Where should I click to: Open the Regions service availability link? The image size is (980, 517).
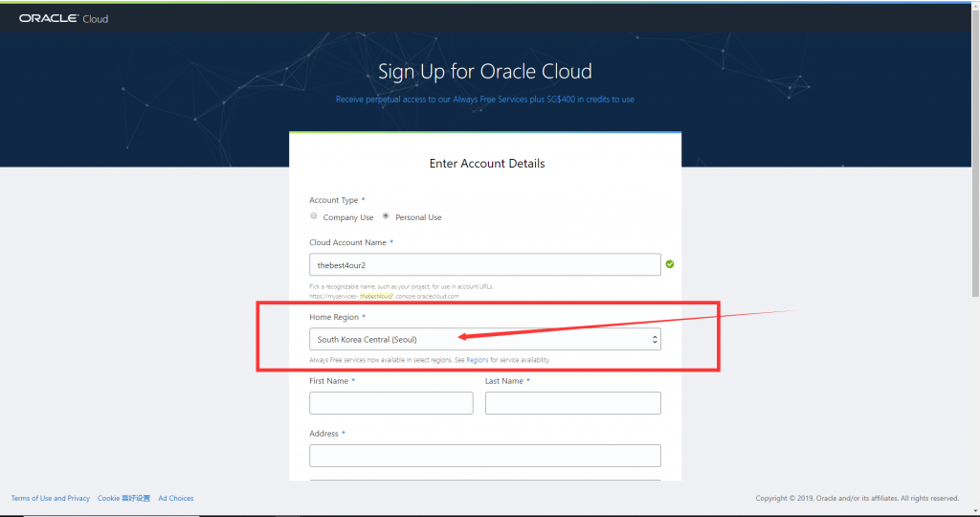[x=477, y=360]
